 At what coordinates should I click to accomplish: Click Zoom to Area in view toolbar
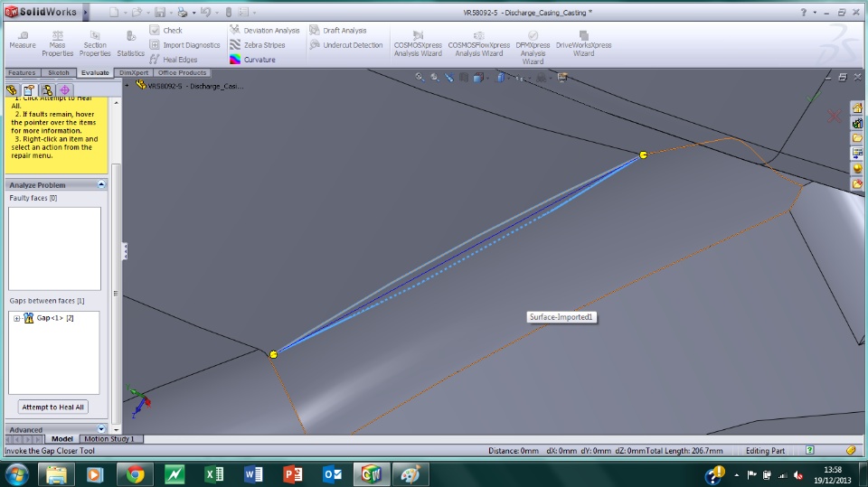pyautogui.click(x=435, y=78)
